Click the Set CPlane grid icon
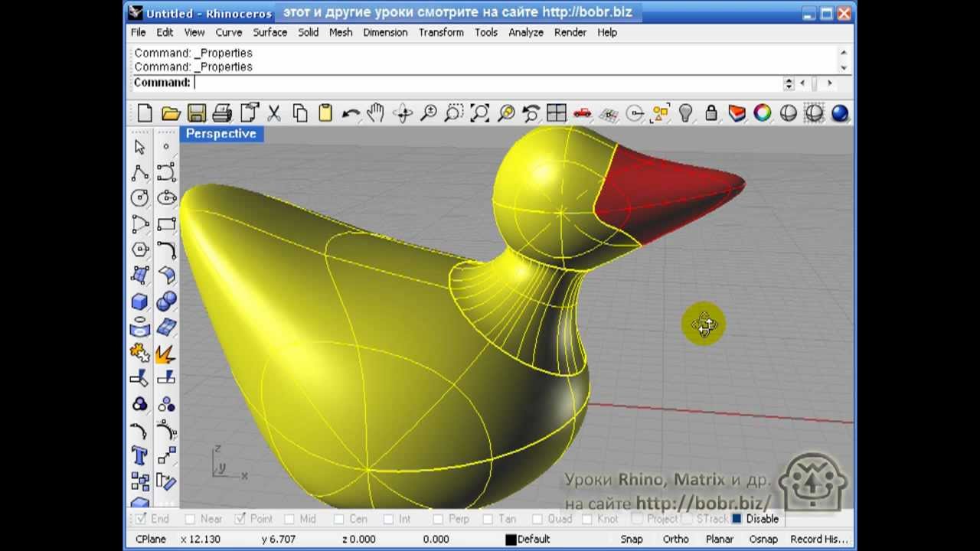This screenshot has height=551, width=980. [609, 113]
